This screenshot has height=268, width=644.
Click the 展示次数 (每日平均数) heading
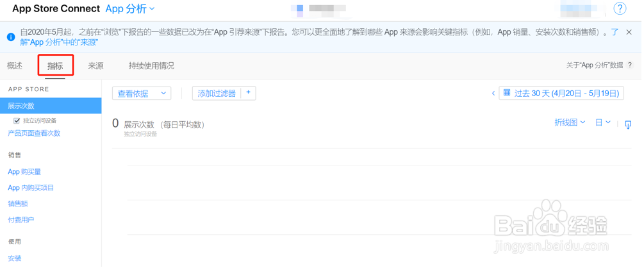click(164, 124)
